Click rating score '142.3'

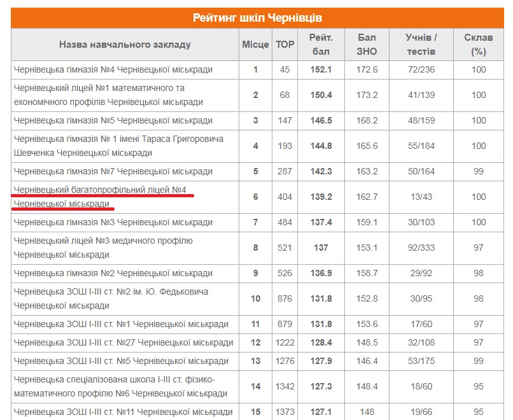click(x=321, y=172)
